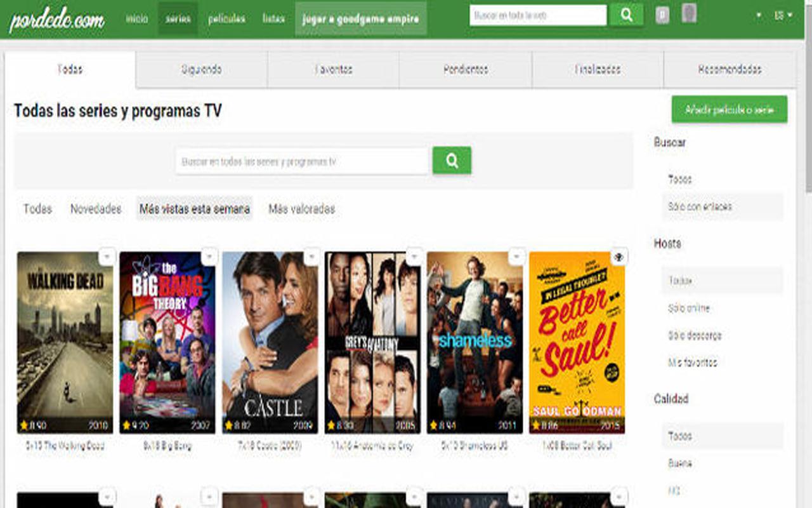The height and width of the screenshot is (508, 812).
Task: Open the Shameless poster
Action: 475,343
